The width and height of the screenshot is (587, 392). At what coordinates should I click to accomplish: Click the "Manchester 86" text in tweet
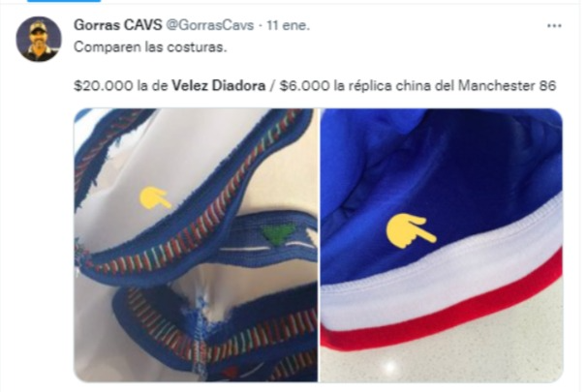[x=508, y=85]
